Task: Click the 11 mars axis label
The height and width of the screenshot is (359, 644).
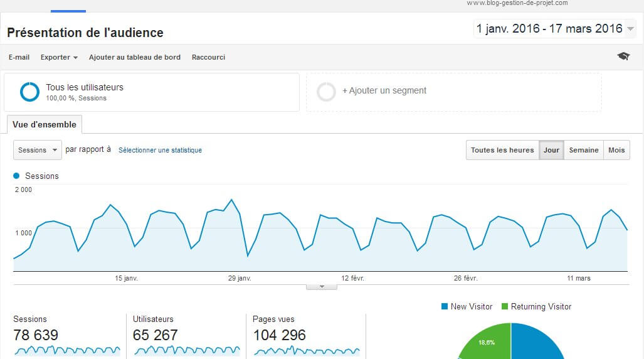Action: point(579,279)
